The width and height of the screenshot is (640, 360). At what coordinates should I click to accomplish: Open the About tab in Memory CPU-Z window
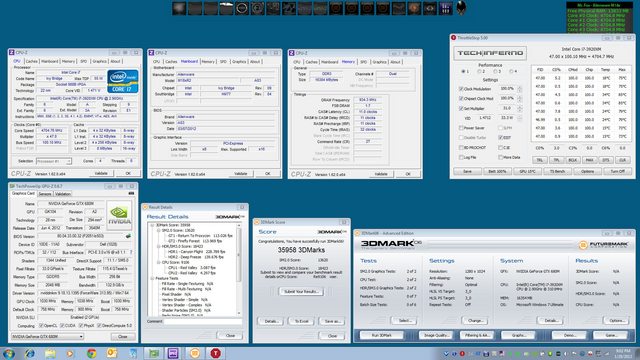pyautogui.click(x=395, y=62)
